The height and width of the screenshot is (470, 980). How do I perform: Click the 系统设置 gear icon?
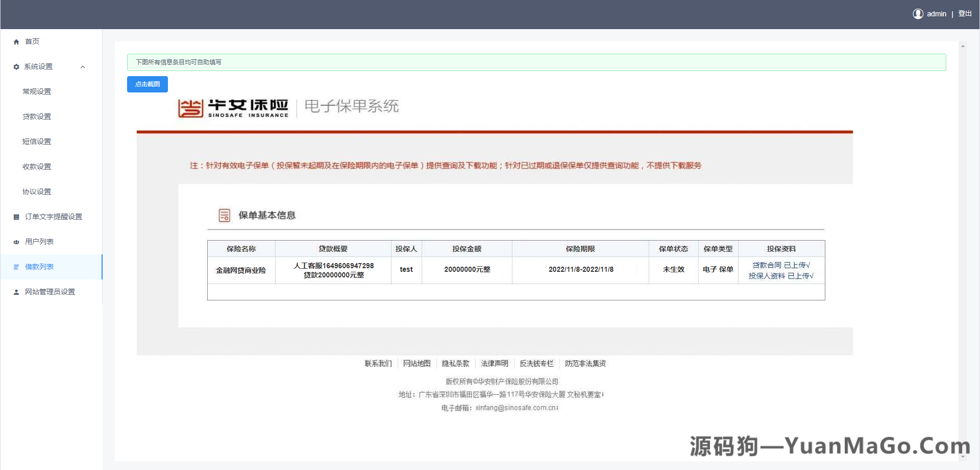tap(16, 66)
